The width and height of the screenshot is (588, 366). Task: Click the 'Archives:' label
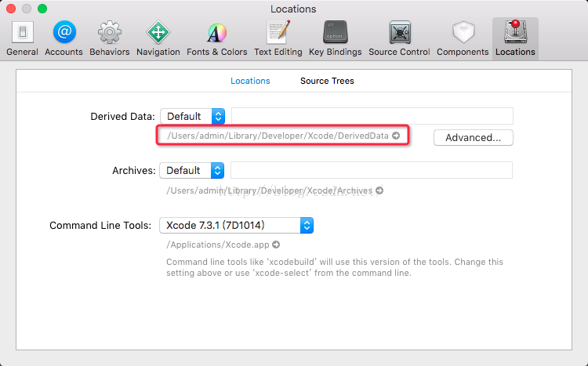[x=134, y=170]
